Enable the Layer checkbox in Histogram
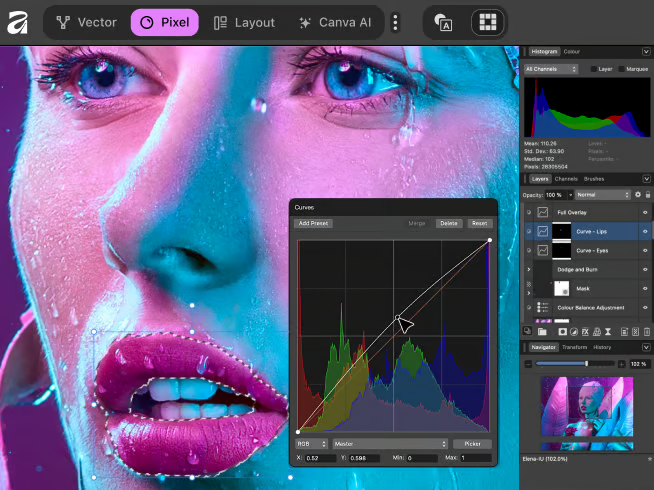The width and height of the screenshot is (654, 490). tap(594, 69)
